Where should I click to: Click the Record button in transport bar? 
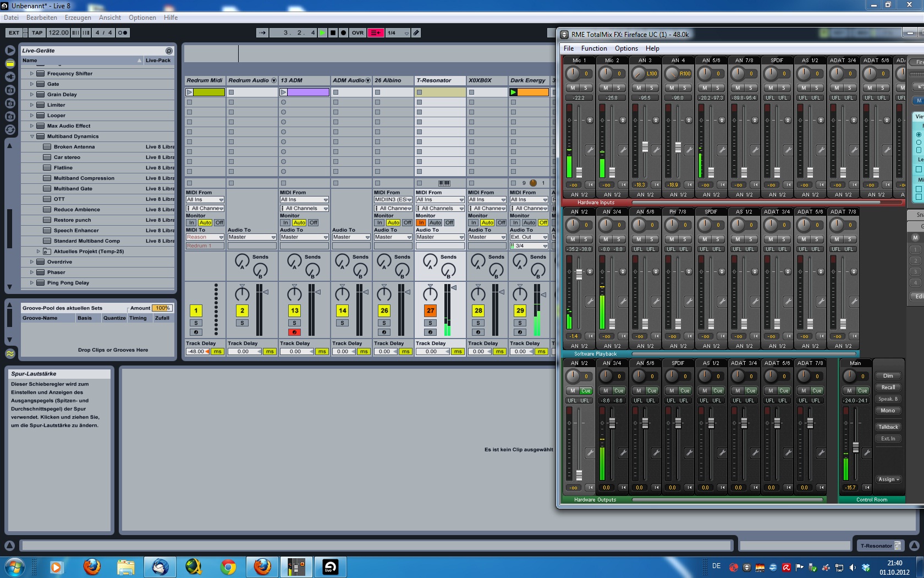pyautogui.click(x=343, y=32)
